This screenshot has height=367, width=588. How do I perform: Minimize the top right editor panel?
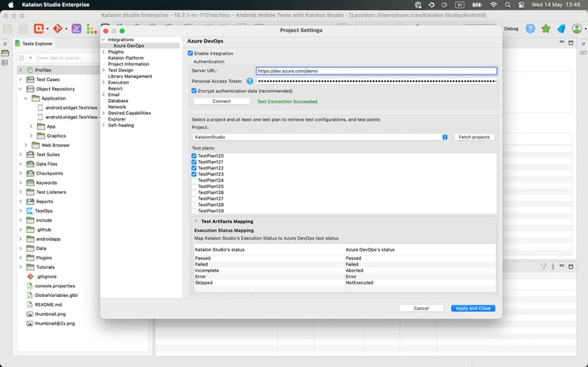click(562, 42)
